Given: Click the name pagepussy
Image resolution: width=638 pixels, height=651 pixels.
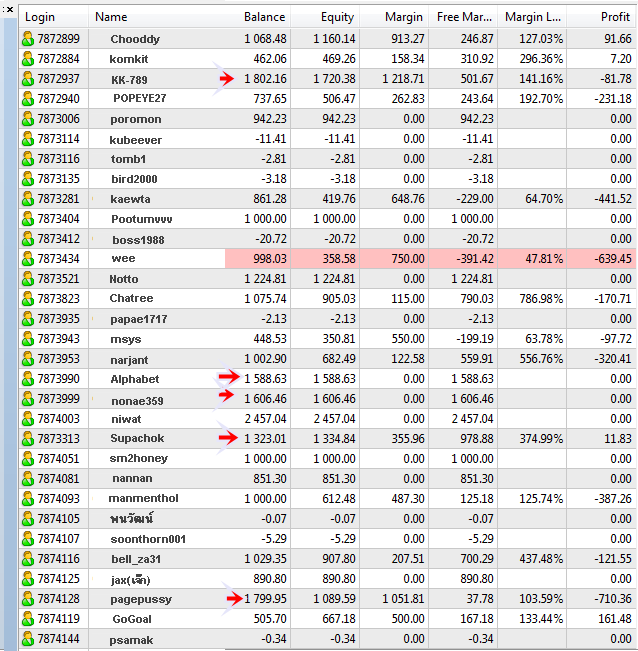Looking at the screenshot, I should [141, 600].
